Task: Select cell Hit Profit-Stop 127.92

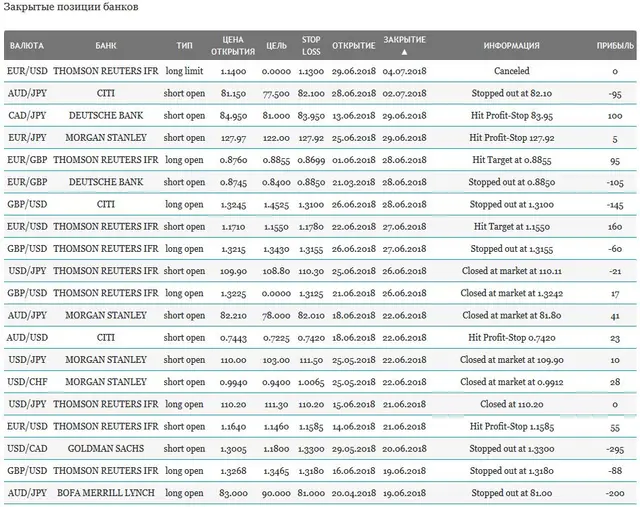Action: coord(511,138)
